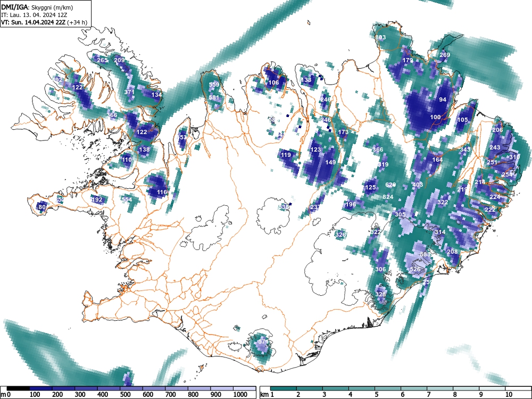
Task: Click the map value 149
Action: pyautogui.click(x=330, y=162)
